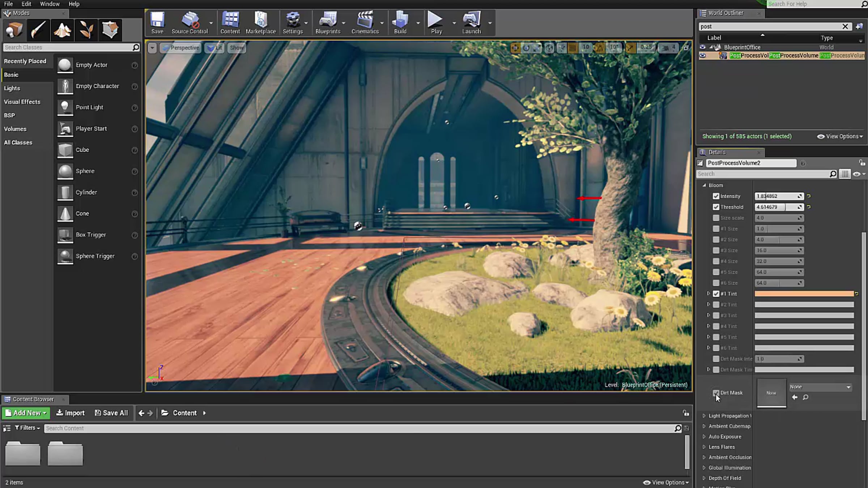Select the Landscape mode icon
The image size is (868, 488).
(62, 30)
